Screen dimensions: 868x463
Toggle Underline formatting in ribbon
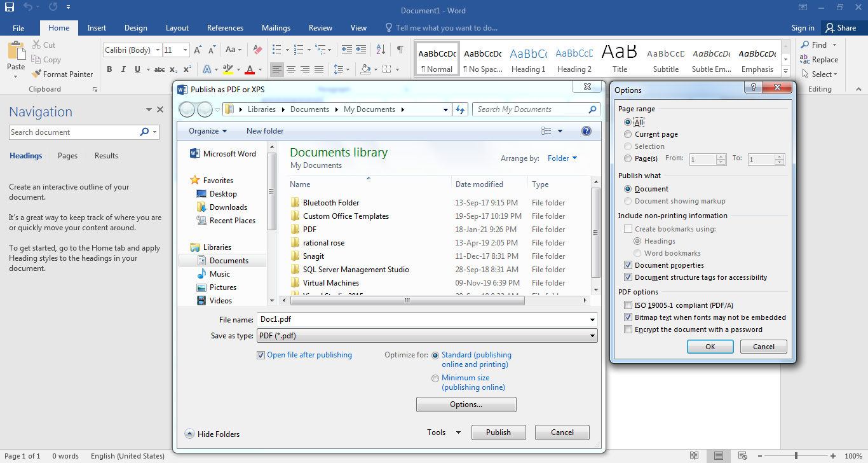tap(137, 69)
